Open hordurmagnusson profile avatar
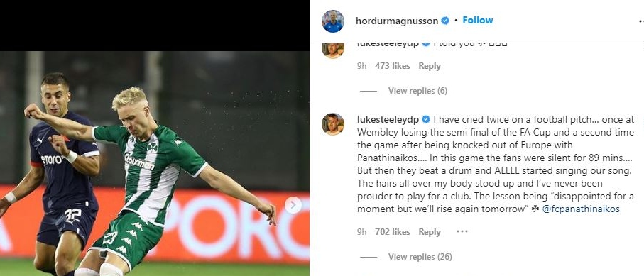 pyautogui.click(x=333, y=21)
